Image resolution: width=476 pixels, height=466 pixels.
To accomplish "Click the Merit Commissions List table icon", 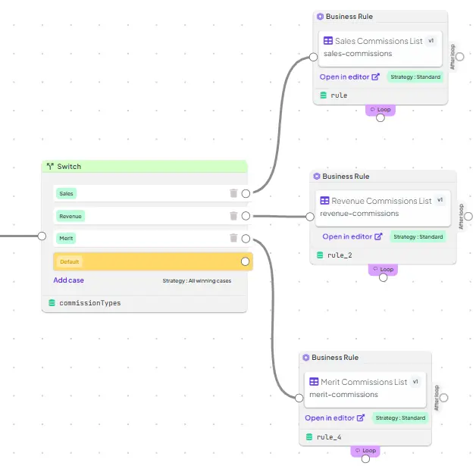I will pyautogui.click(x=314, y=382).
